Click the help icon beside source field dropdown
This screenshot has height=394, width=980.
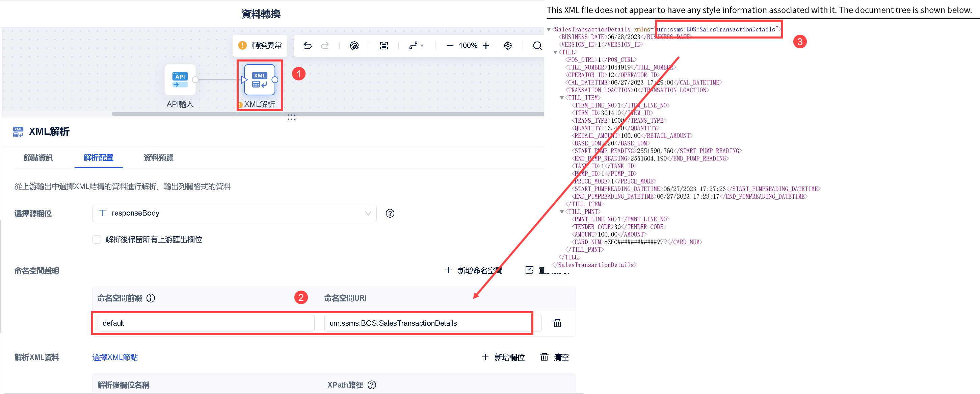[x=390, y=213]
